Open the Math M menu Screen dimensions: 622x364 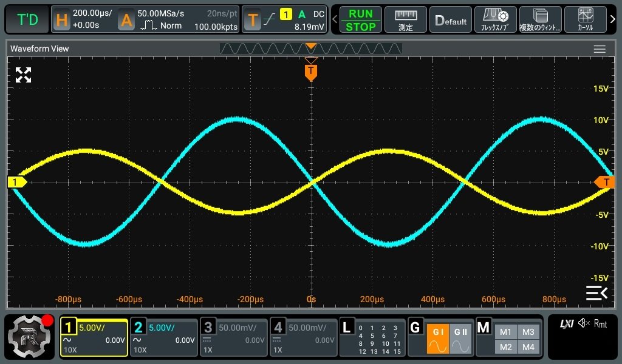[484, 327]
